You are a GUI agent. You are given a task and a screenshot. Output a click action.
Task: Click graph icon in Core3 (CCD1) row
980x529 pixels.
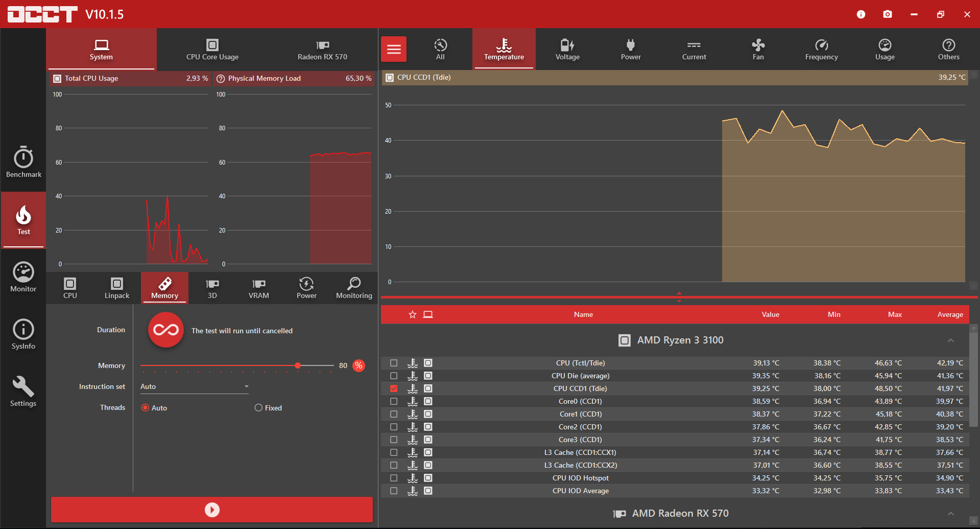413,440
